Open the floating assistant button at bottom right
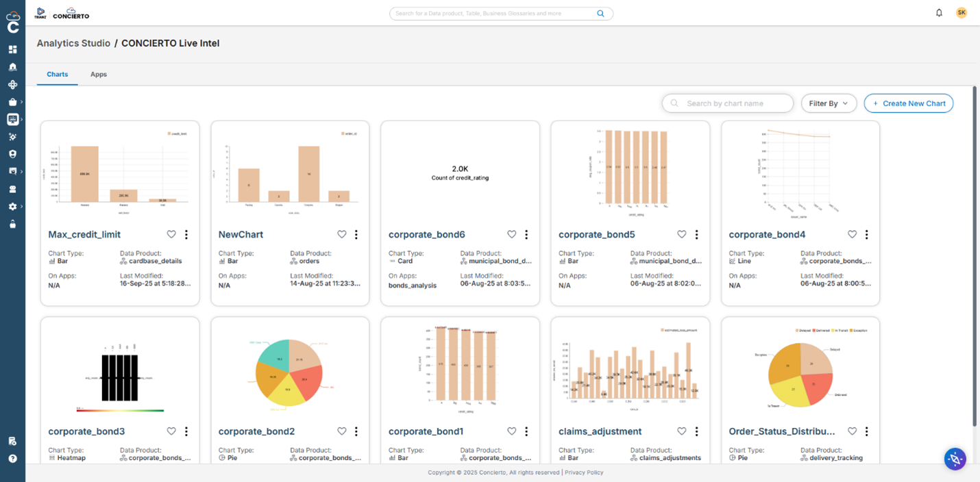Image resolution: width=980 pixels, height=482 pixels. [x=955, y=459]
